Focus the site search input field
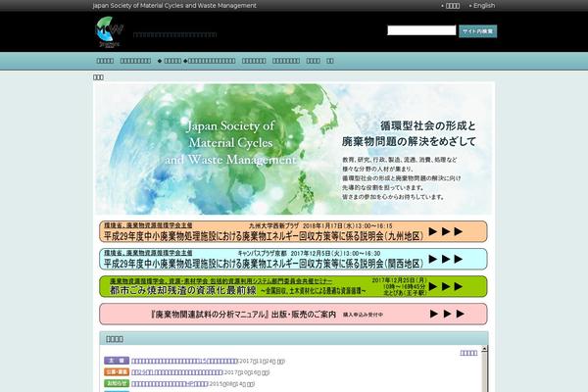This screenshot has width=588, height=392. (421, 30)
